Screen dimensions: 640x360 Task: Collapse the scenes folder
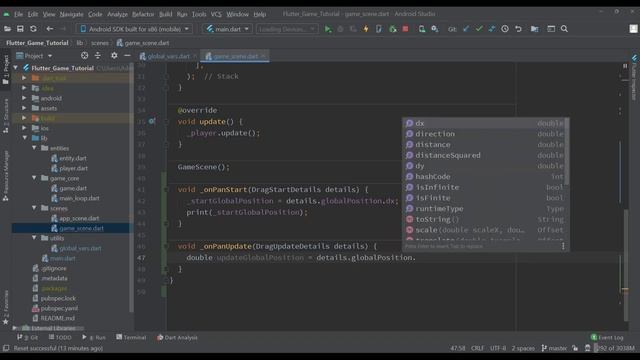pos(34,208)
